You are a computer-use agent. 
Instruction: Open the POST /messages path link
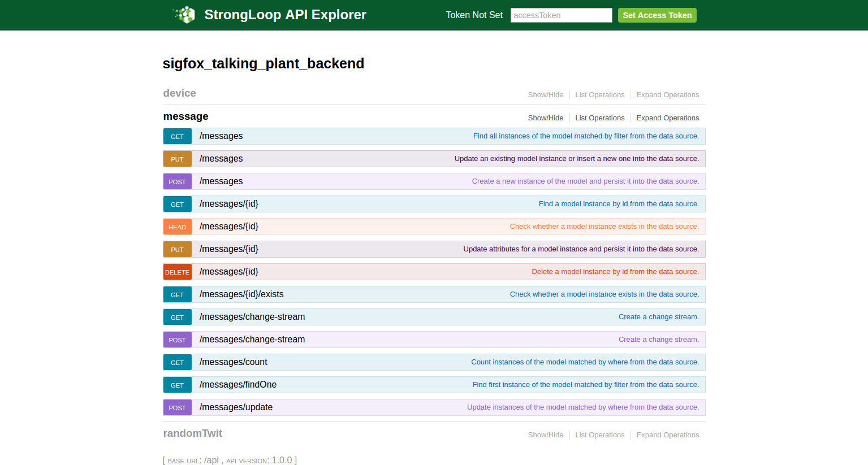pyautogui.click(x=221, y=181)
